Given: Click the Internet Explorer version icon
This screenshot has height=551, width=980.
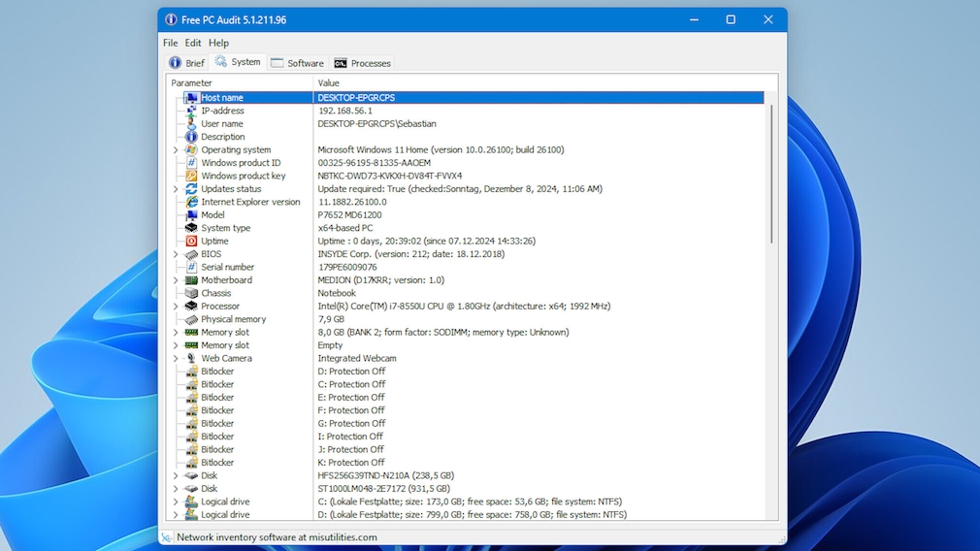Looking at the screenshot, I should coord(191,202).
